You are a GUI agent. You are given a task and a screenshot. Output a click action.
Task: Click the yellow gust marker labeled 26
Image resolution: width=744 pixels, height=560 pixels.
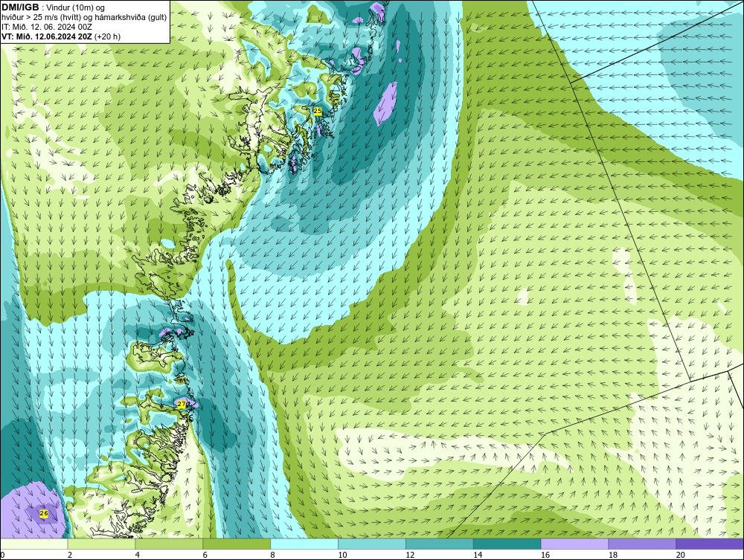(x=44, y=514)
